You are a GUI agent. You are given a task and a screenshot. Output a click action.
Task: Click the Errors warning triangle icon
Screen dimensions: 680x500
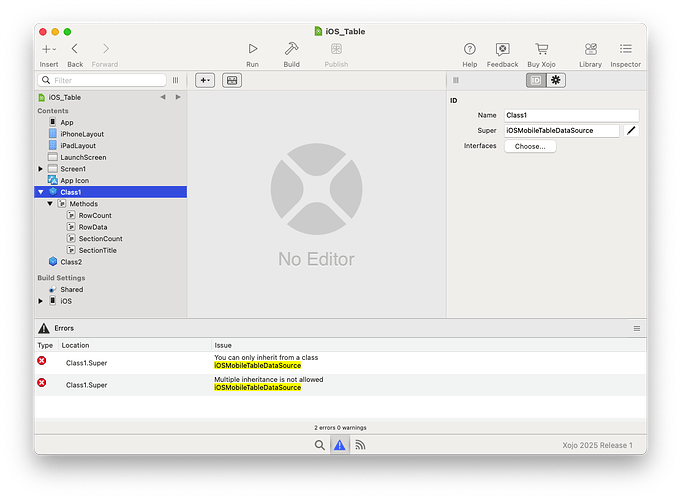coord(44,328)
